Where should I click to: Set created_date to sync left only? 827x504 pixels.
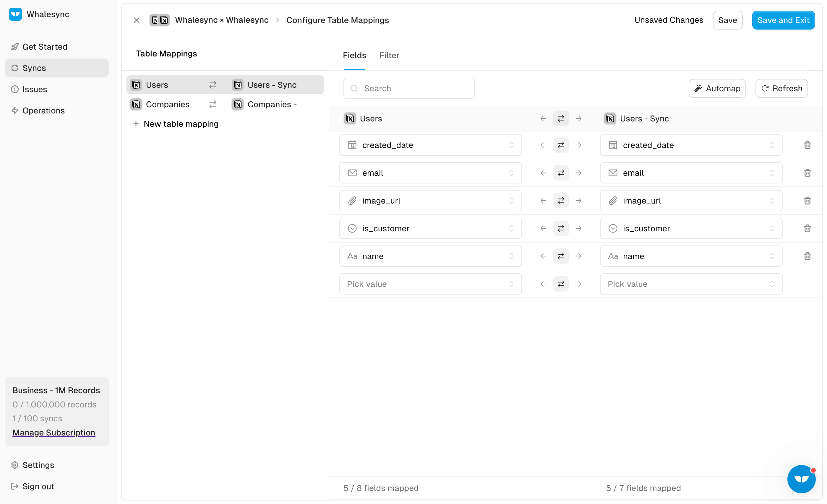(543, 145)
